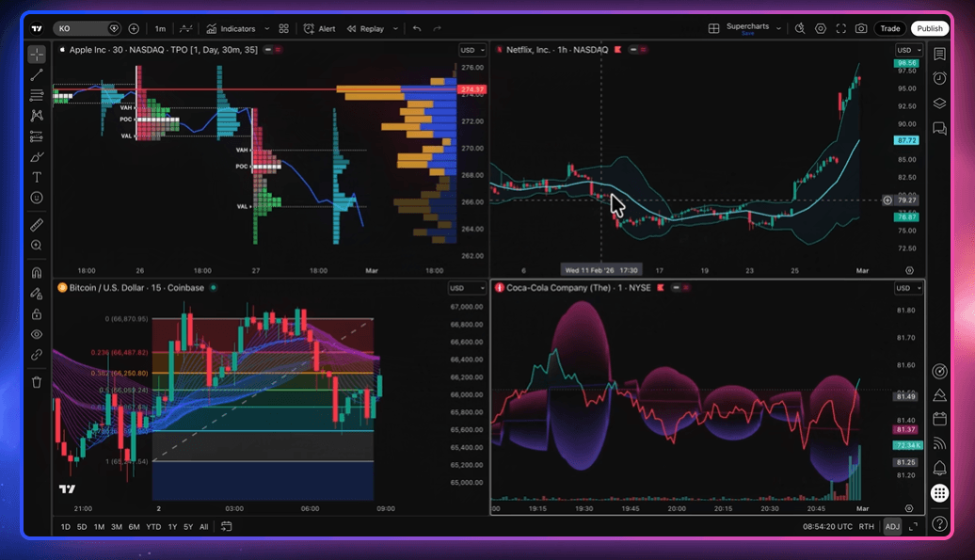Click the Save layout link
The image size is (975, 560).
click(748, 34)
